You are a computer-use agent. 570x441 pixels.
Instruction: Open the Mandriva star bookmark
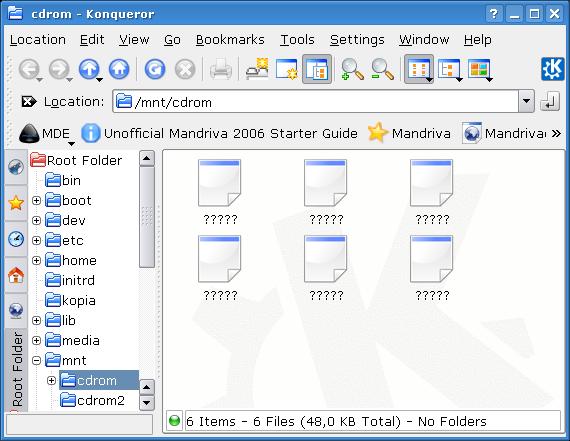pyautogui.click(x=409, y=133)
